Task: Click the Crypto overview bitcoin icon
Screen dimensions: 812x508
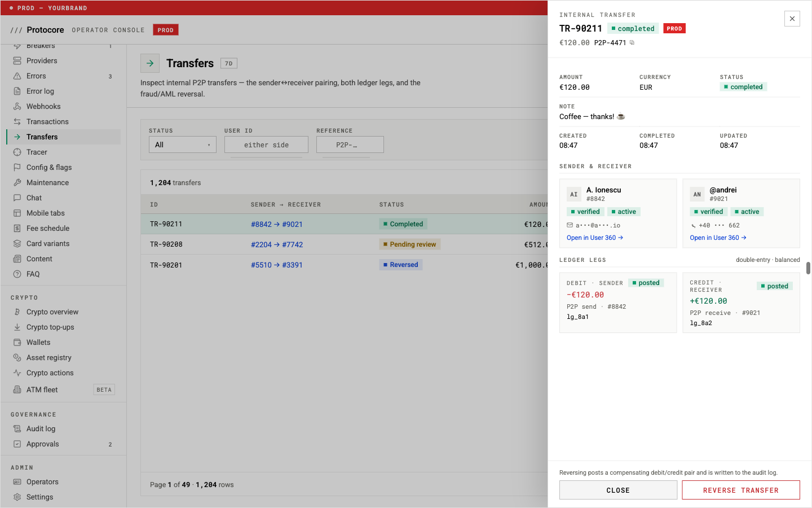Action: tap(17, 312)
